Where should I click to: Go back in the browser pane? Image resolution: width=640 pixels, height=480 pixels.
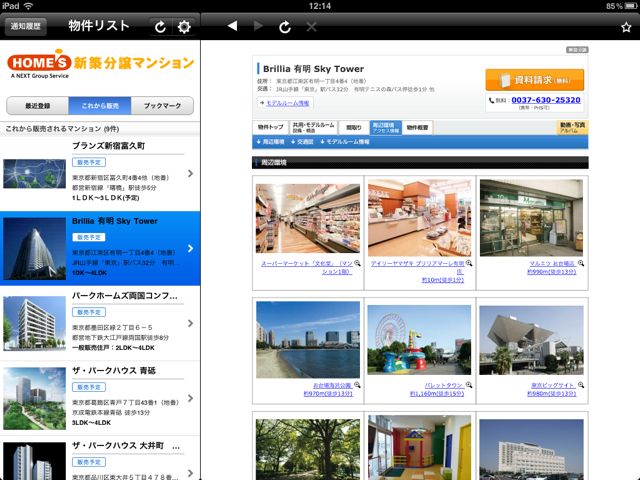(232, 26)
